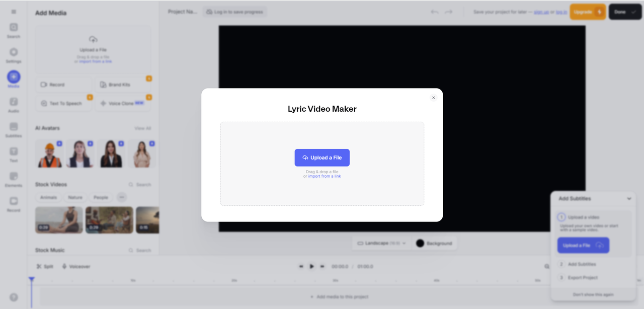The width and height of the screenshot is (644, 309).
Task: Select the Media sidebar tool
Action: point(14,80)
